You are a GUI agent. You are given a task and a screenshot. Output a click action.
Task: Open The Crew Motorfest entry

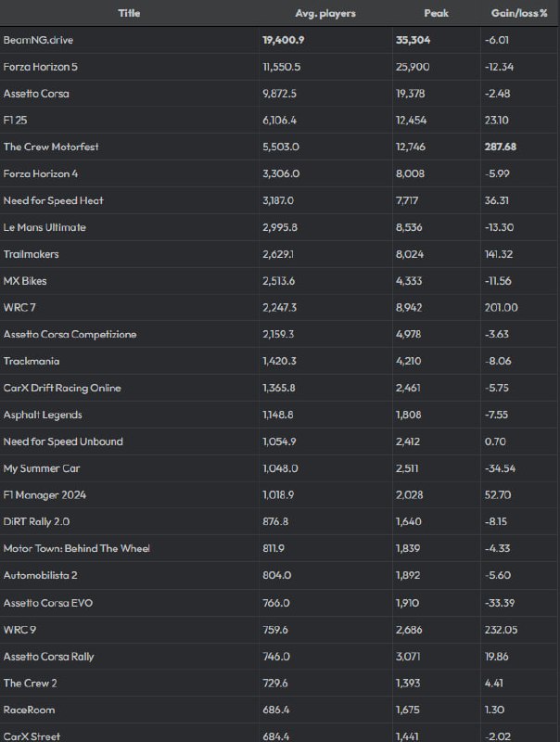tap(51, 147)
